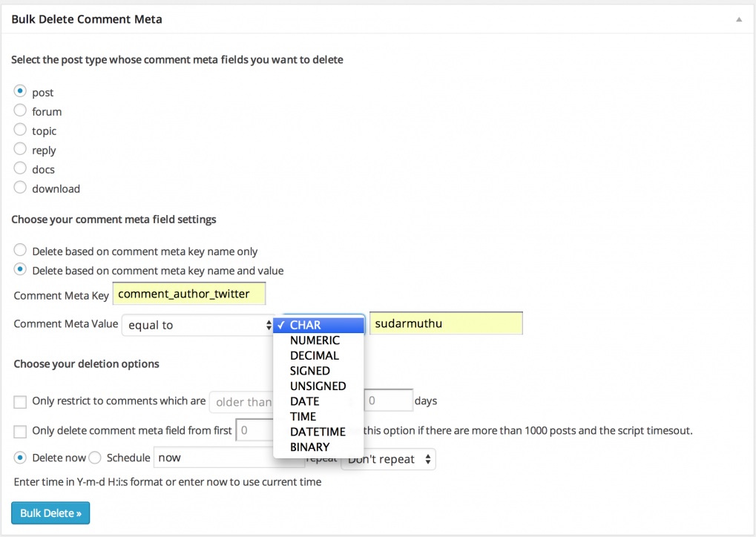Enable deleting meta field from first N posts only
Viewport: 756px width, 537px height.
[x=19, y=431]
